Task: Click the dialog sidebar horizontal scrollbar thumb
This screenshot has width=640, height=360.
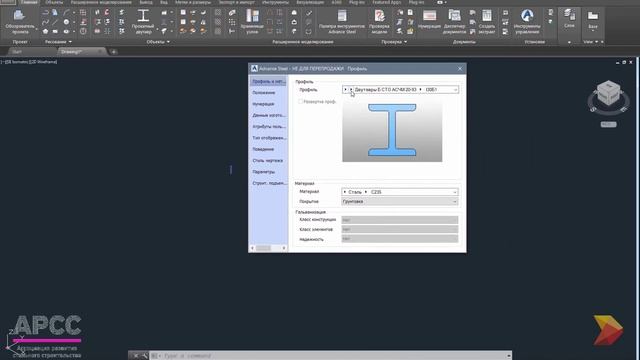Action: (263, 248)
